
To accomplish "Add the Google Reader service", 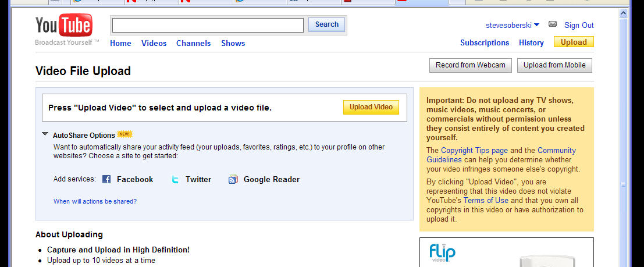I will point(272,180).
